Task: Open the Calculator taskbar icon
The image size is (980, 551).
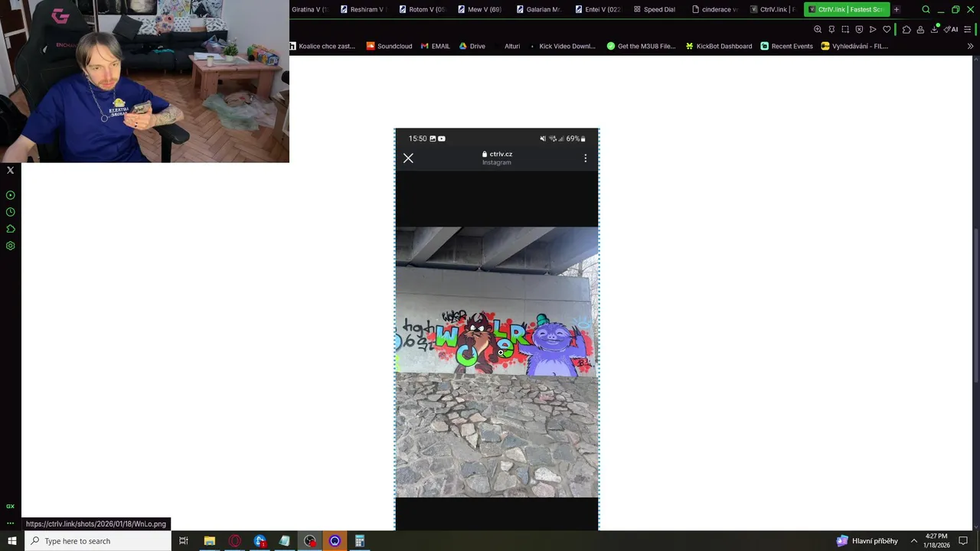Action: (359, 541)
